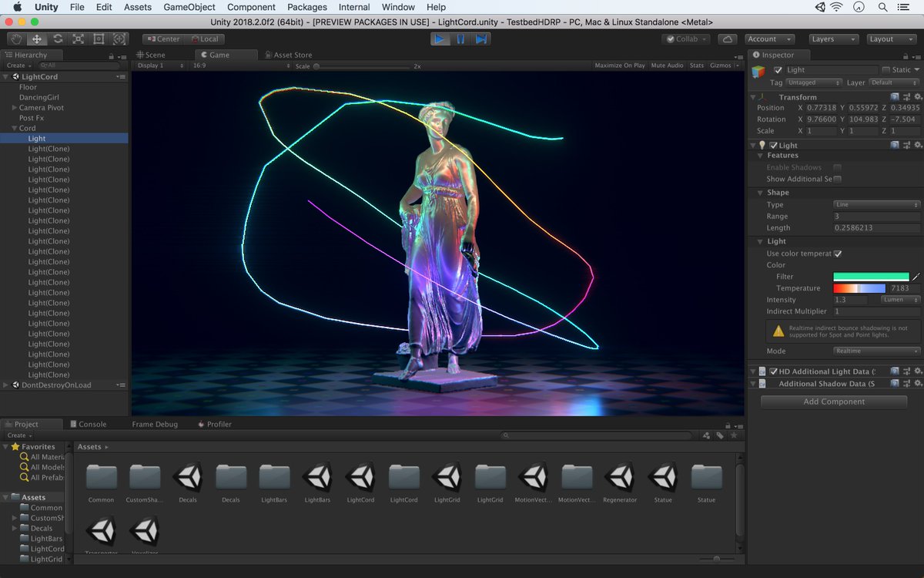Open the Layers dropdown in toolbar
The image size is (924, 578).
pos(833,39)
